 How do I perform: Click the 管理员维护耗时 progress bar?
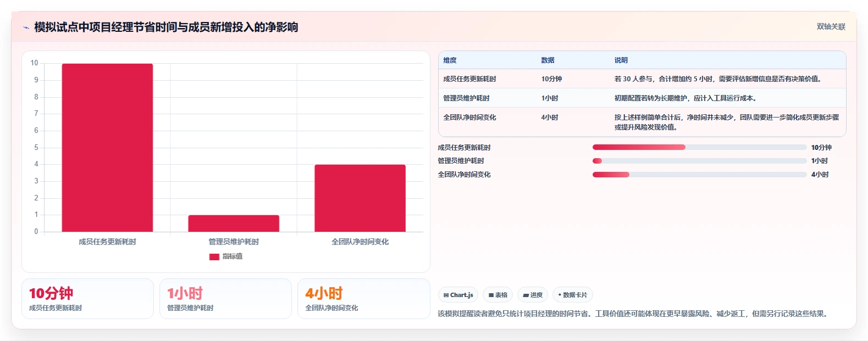point(699,161)
